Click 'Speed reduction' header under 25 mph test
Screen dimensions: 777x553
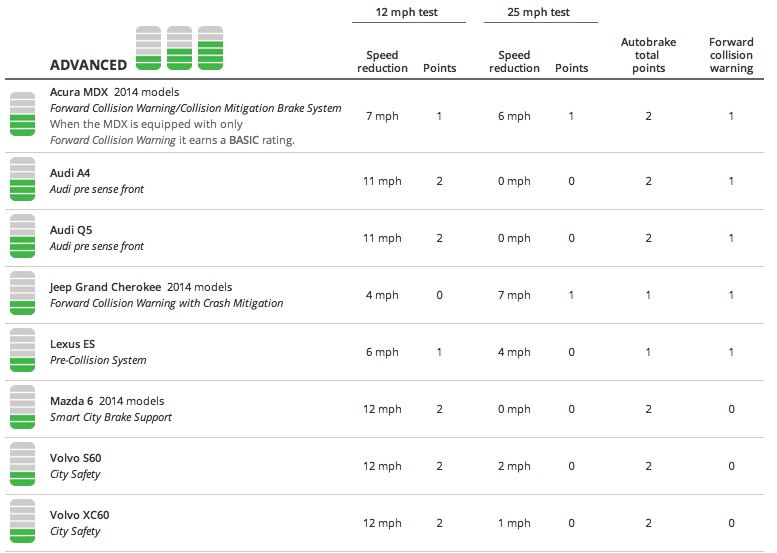[x=514, y=61]
